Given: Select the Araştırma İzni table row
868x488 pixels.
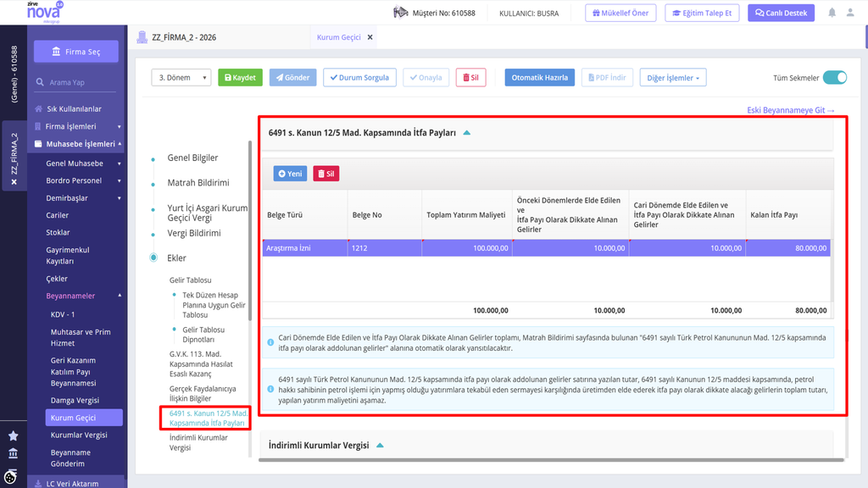Looking at the screenshot, I should pyautogui.click(x=547, y=248).
